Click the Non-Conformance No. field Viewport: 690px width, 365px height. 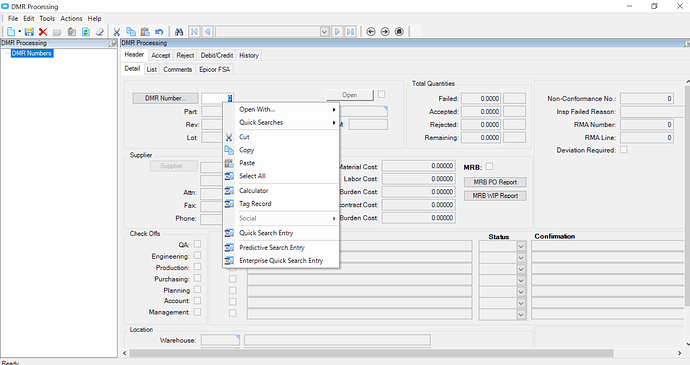[647, 99]
